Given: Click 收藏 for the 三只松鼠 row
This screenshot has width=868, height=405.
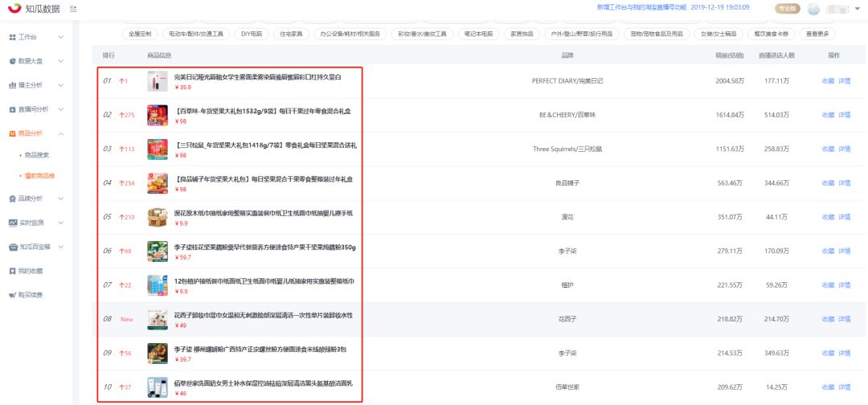Looking at the screenshot, I should coord(828,149).
